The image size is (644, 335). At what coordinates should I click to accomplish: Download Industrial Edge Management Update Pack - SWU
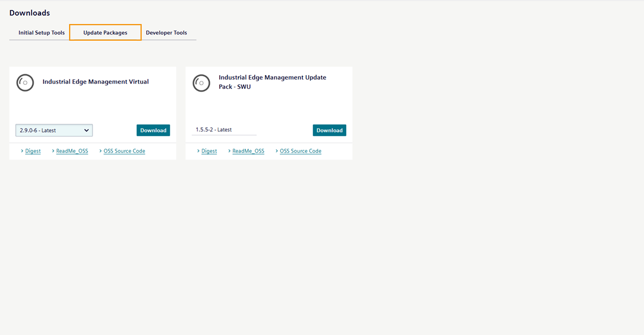(x=330, y=130)
